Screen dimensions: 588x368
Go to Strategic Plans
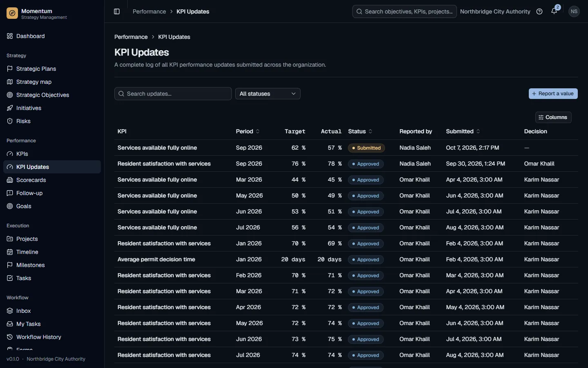pos(52,69)
